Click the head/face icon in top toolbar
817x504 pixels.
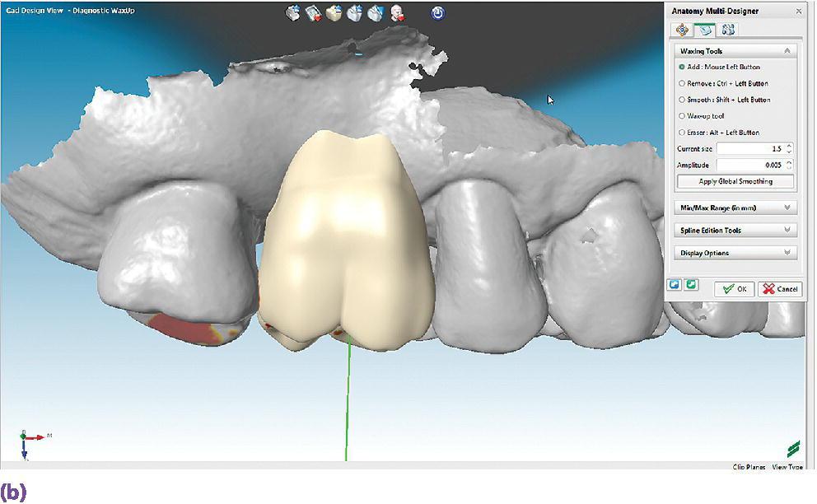pos(397,12)
